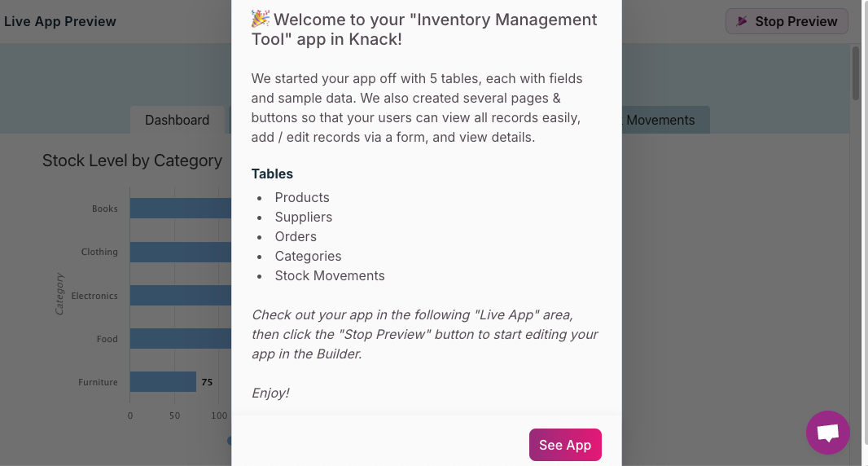
Task: Click the Books bar in the chart
Action: pyautogui.click(x=180, y=209)
